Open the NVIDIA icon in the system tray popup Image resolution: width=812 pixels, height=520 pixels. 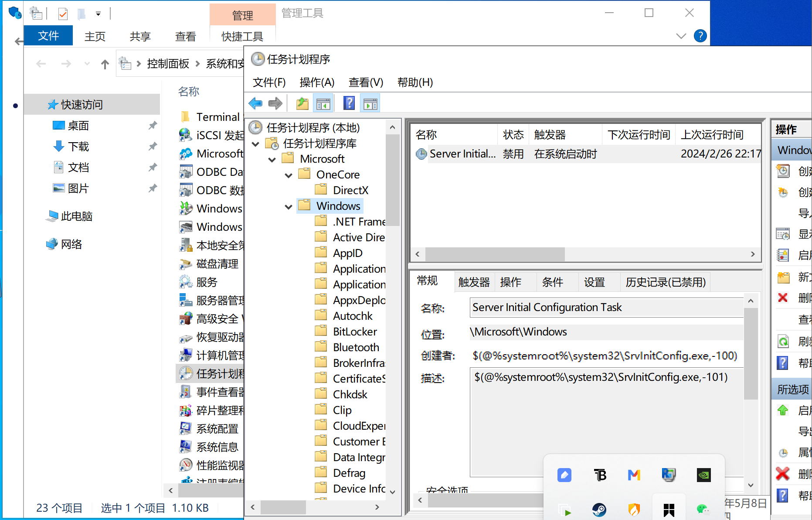(703, 475)
